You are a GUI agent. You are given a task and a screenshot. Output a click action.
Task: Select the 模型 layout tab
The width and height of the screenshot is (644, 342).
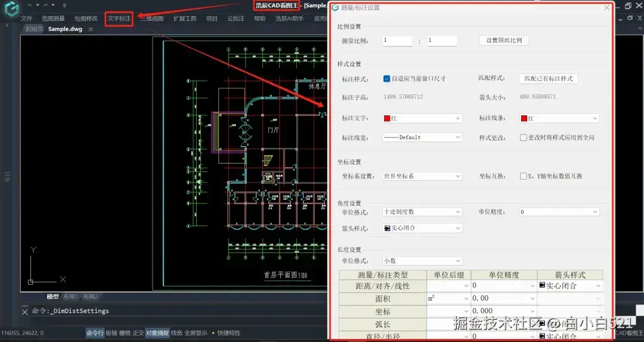52,297
